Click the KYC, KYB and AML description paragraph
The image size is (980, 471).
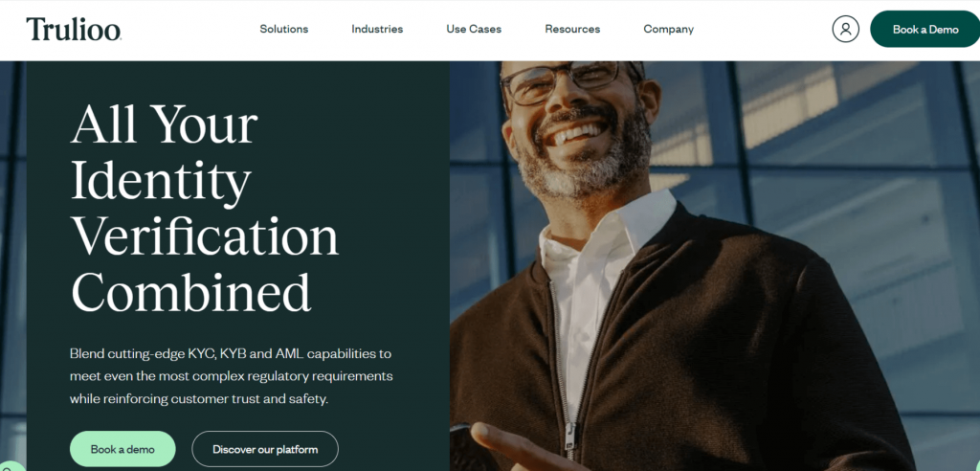(x=232, y=376)
